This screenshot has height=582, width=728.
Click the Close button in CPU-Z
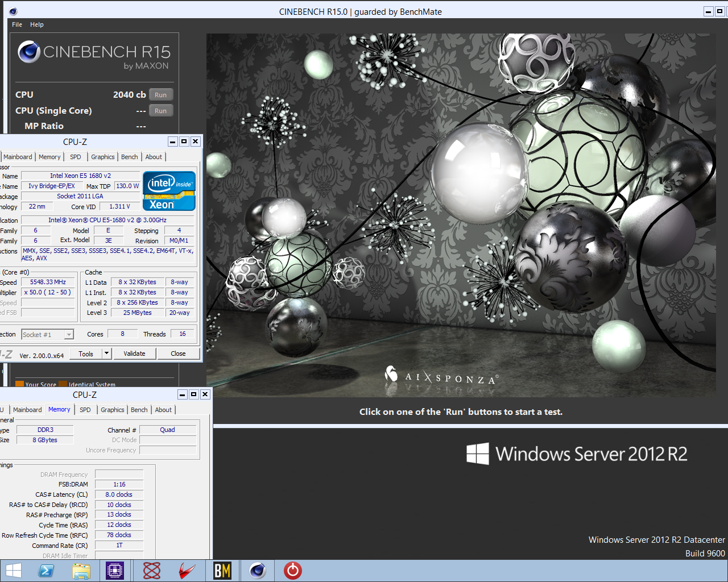[178, 354]
